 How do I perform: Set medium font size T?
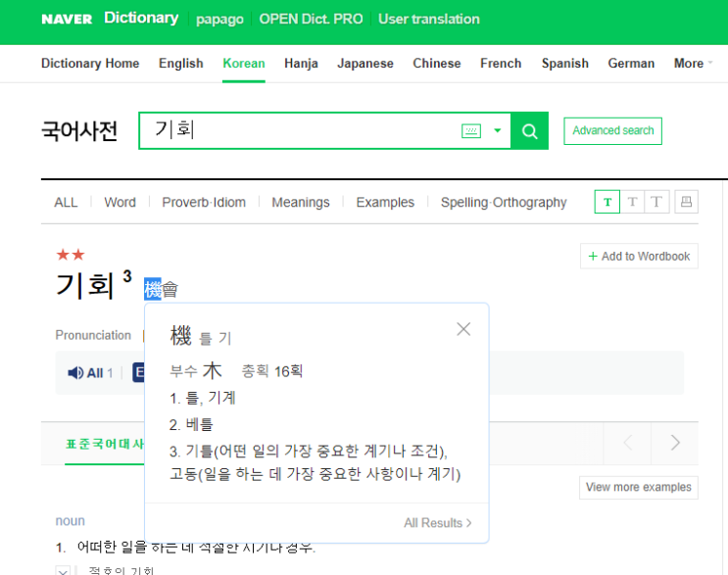[x=632, y=202]
